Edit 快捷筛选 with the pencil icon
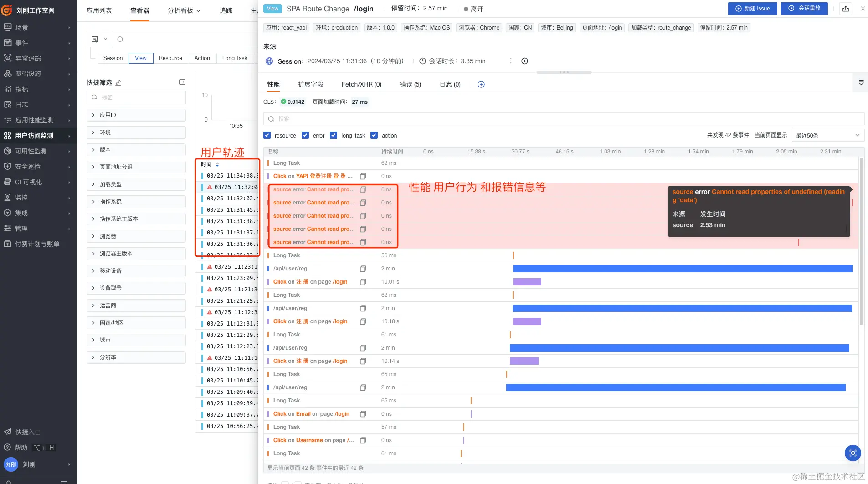Image resolution: width=868 pixels, height=484 pixels. 118,82
